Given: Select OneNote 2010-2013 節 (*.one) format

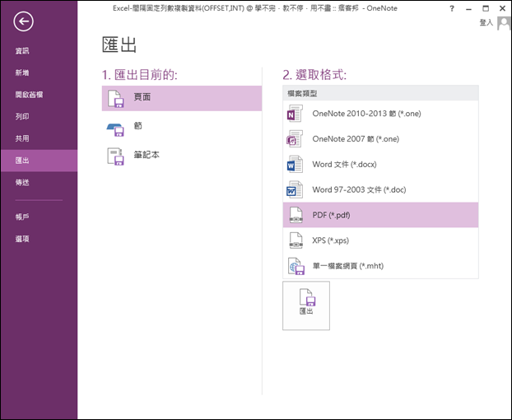Looking at the screenshot, I should pyautogui.click(x=380, y=114).
